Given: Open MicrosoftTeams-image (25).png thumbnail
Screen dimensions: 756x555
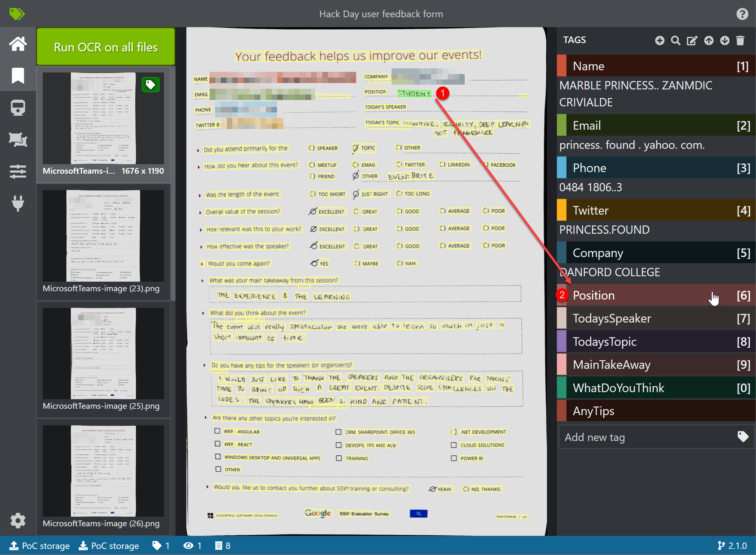Looking at the screenshot, I should [103, 353].
